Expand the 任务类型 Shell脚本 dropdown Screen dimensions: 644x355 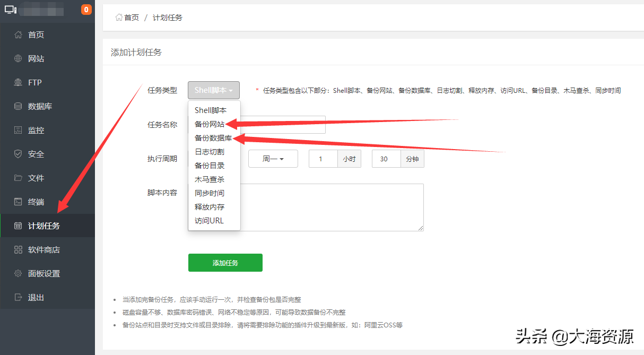213,90
